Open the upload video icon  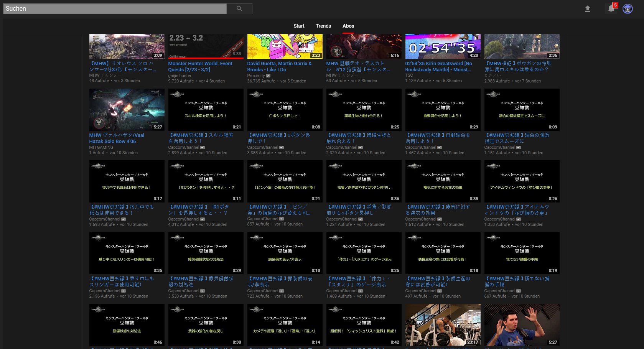(587, 9)
